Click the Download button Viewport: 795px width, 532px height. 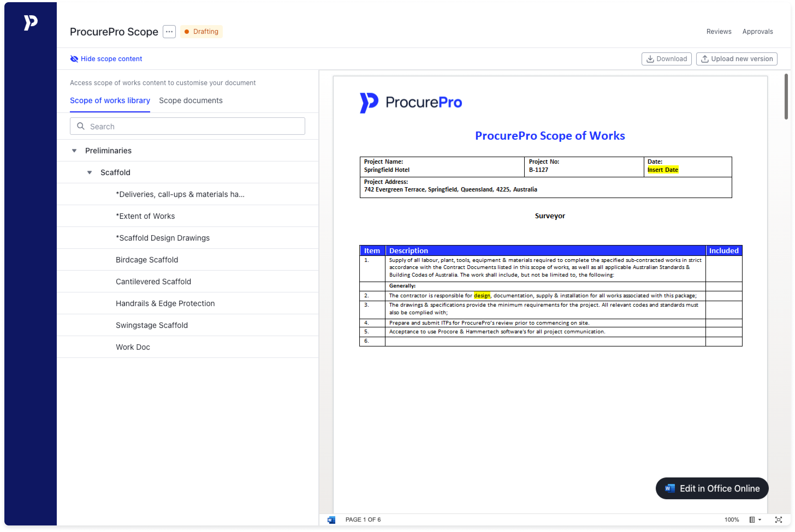[x=667, y=59]
